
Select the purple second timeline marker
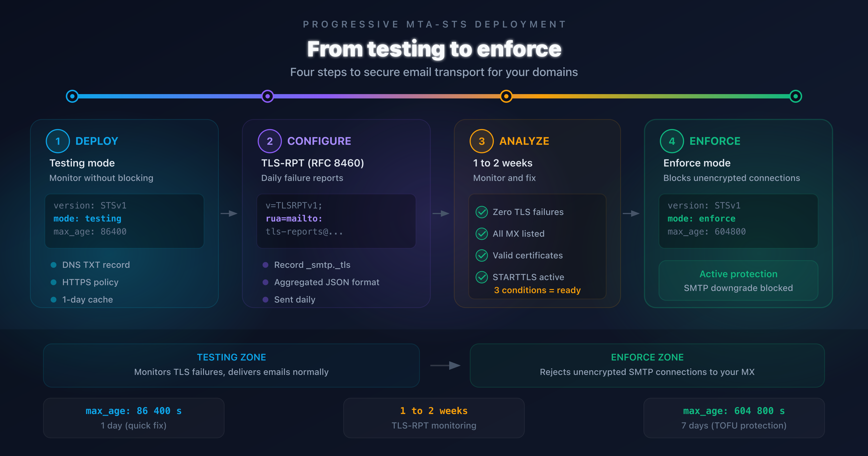[x=268, y=96]
